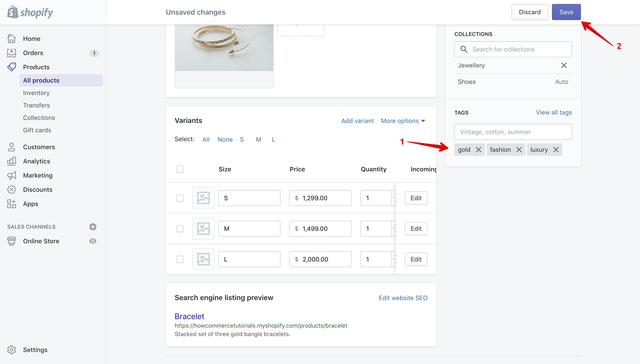
Task: Click the Analytics bar chart icon
Action: [x=12, y=161]
